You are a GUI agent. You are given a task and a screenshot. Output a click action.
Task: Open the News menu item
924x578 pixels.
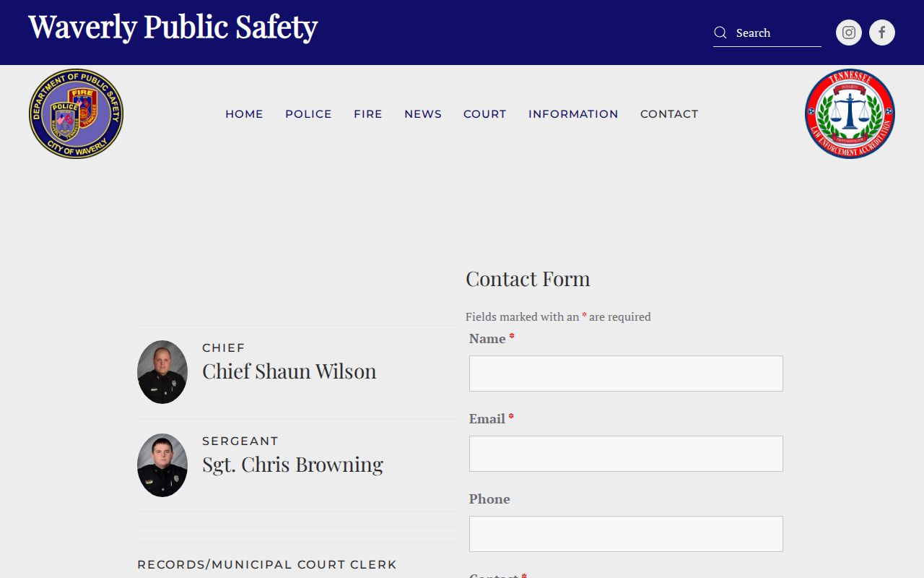[x=423, y=114]
